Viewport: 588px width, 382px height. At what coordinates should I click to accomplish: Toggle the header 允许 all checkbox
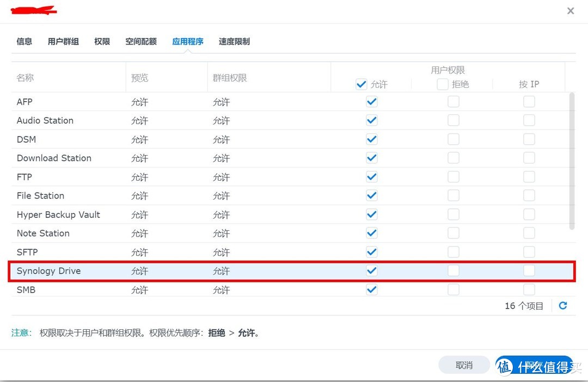(361, 84)
